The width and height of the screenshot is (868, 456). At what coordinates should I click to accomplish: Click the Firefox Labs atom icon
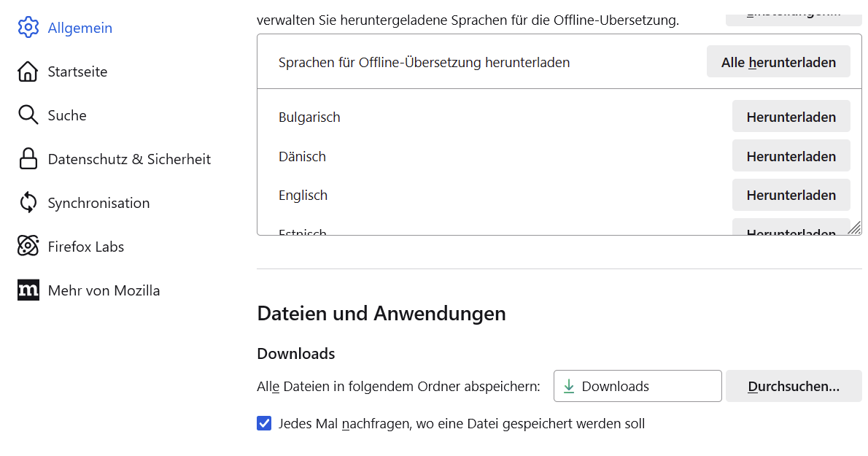pyautogui.click(x=28, y=247)
